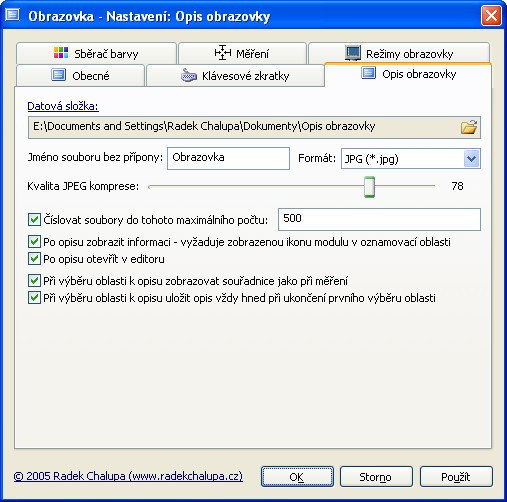Viewport: 507px width, 502px height.
Task: Click the window icon on Obecné tab
Action: pos(59,75)
